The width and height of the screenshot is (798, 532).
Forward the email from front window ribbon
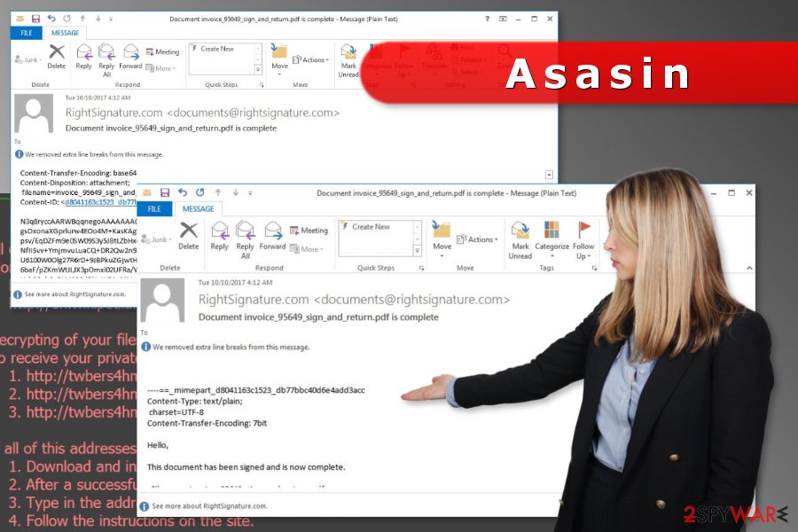pos(273,236)
